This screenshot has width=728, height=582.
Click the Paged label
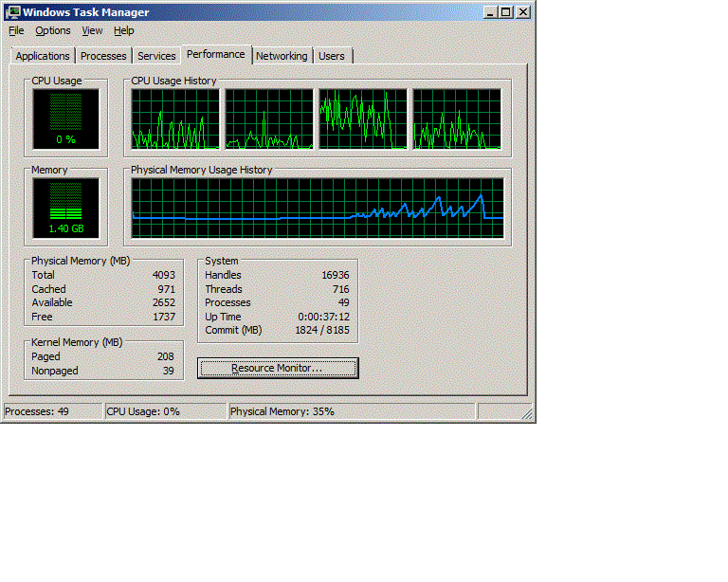point(45,356)
